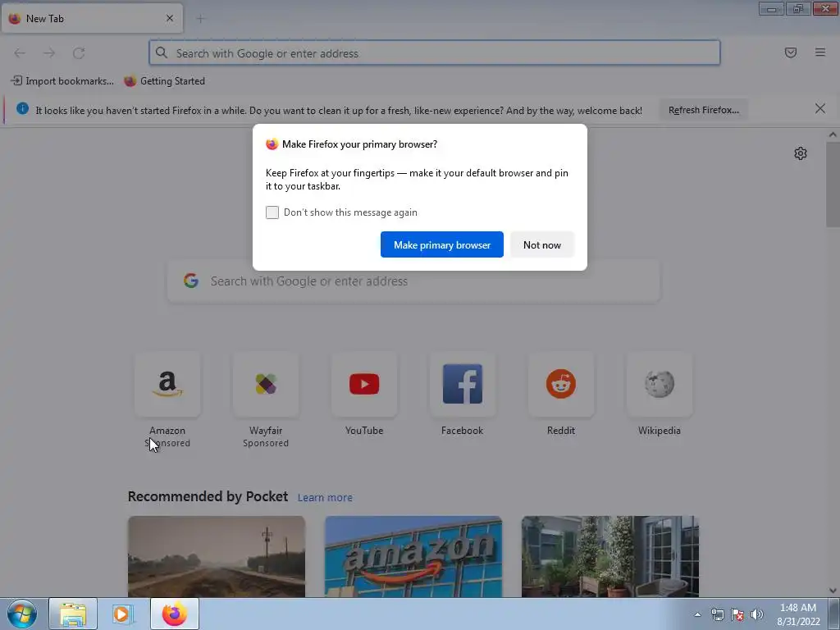Open the Amazon building Pocket story
The image size is (840, 630).
pos(413,557)
